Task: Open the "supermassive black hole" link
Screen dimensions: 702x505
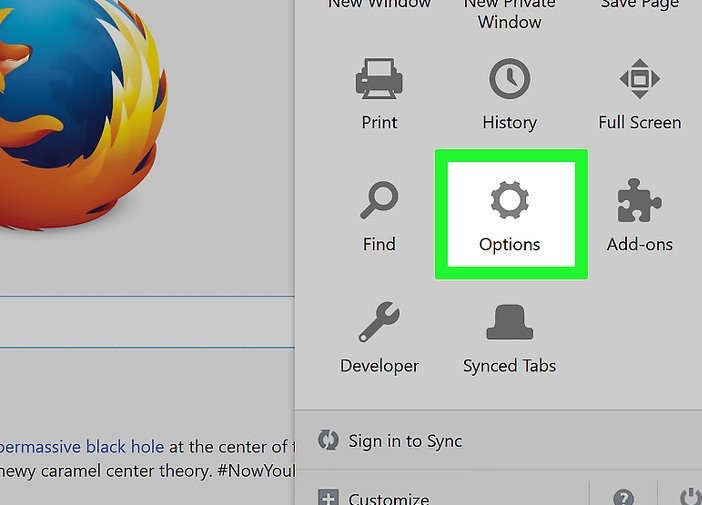Action: [82, 446]
